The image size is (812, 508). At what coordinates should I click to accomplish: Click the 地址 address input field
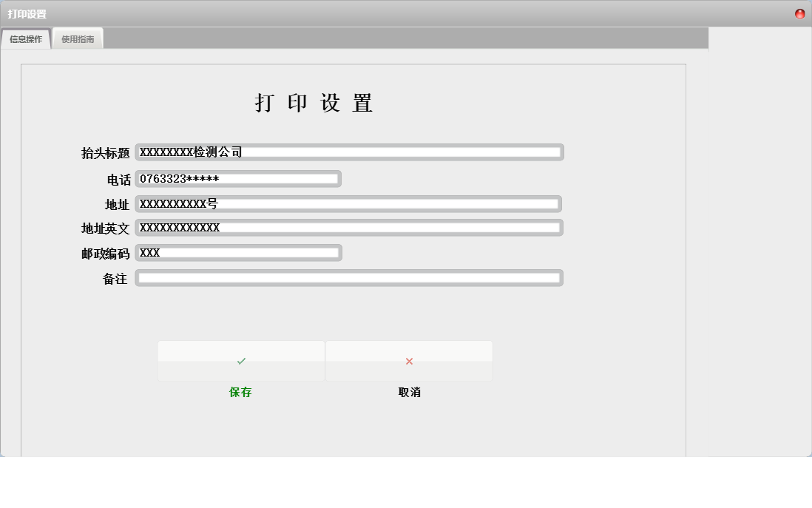[x=348, y=203]
